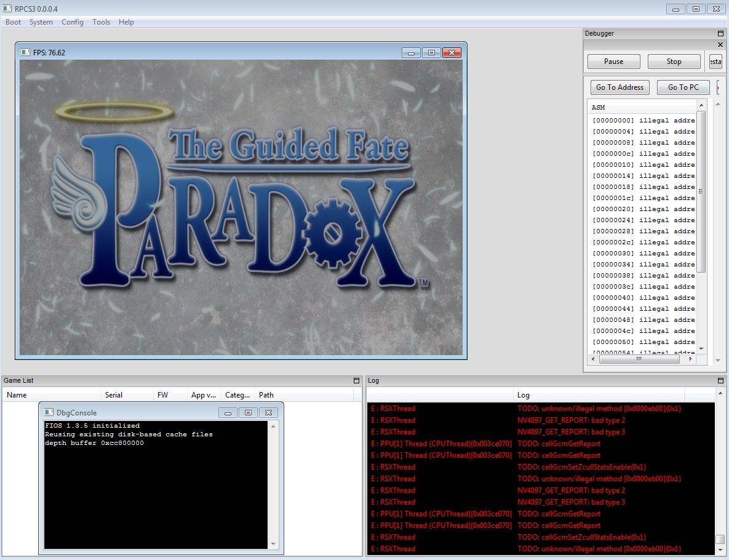Click Log panel scroll up arrow
Viewport: 729px width, 560px height.
tap(720, 393)
